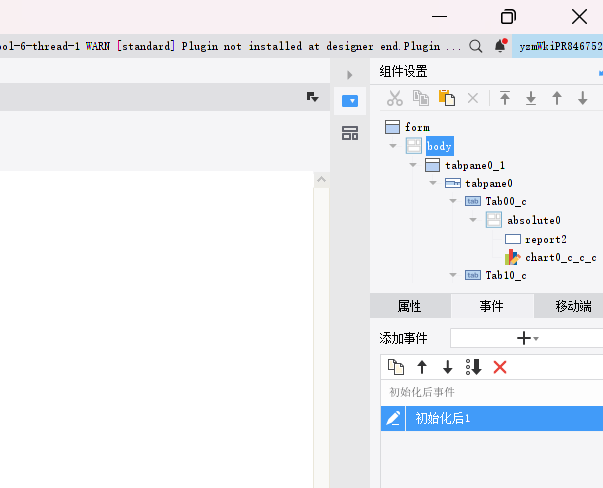Viewport: 603px width, 488px height.
Task: Click the log warning message text
Action: (230, 47)
